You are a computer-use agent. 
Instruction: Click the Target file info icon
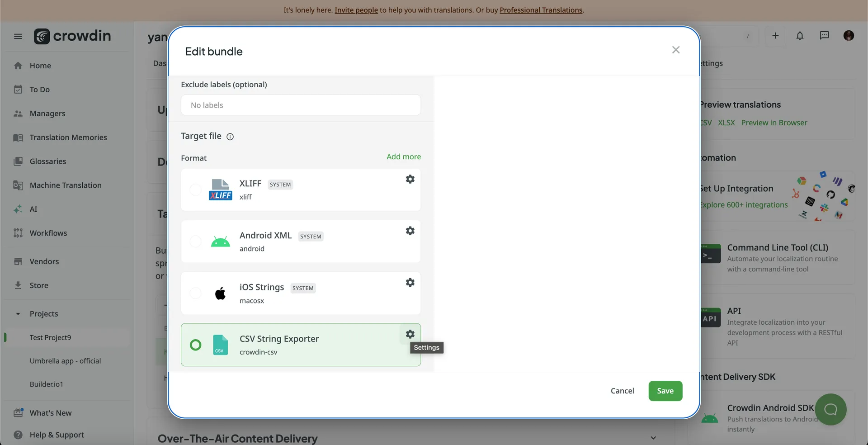230,137
